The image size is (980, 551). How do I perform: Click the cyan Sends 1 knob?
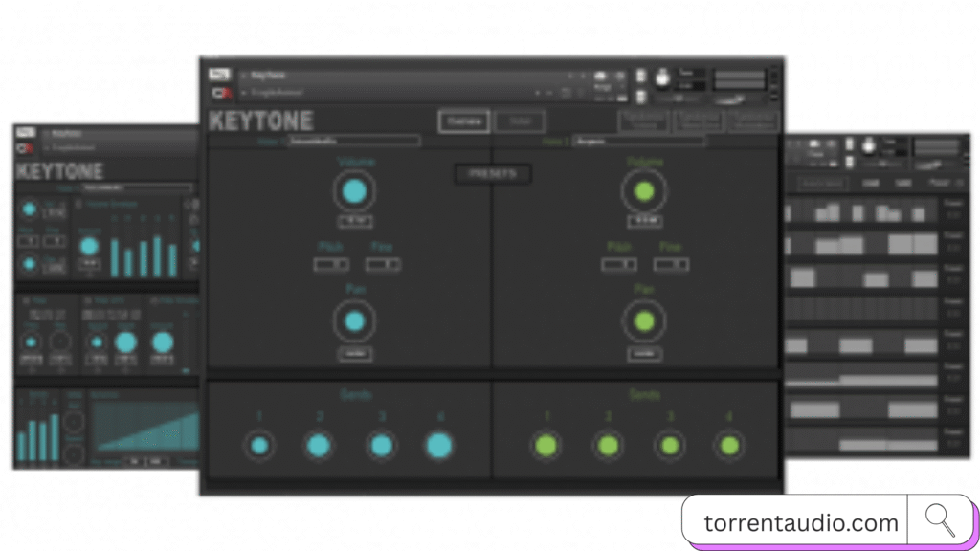(x=258, y=445)
